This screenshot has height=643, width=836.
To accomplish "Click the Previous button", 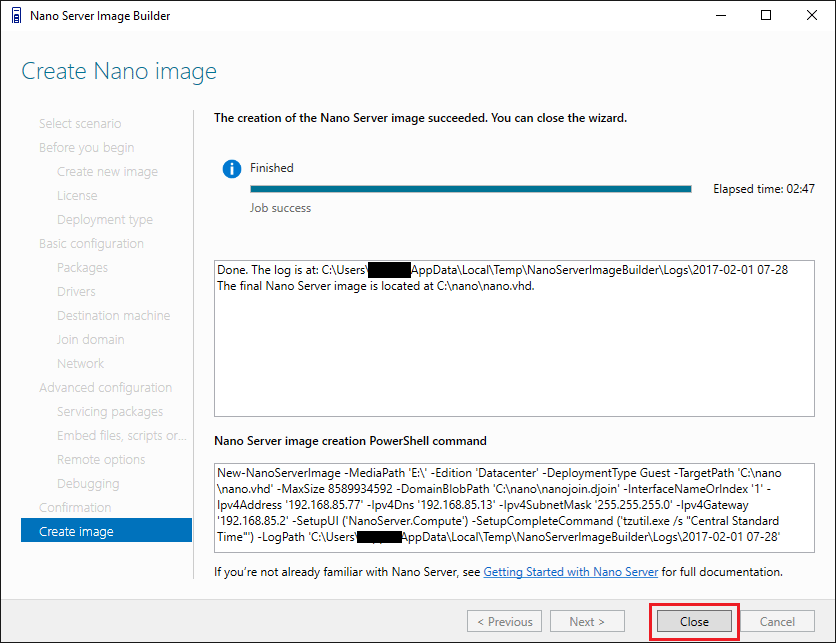I will point(504,622).
